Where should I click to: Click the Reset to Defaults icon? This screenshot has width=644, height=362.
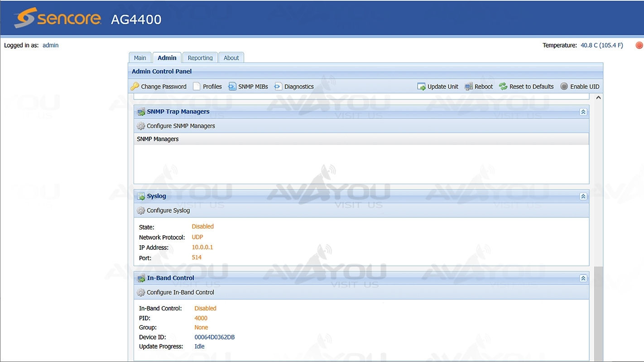[503, 86]
